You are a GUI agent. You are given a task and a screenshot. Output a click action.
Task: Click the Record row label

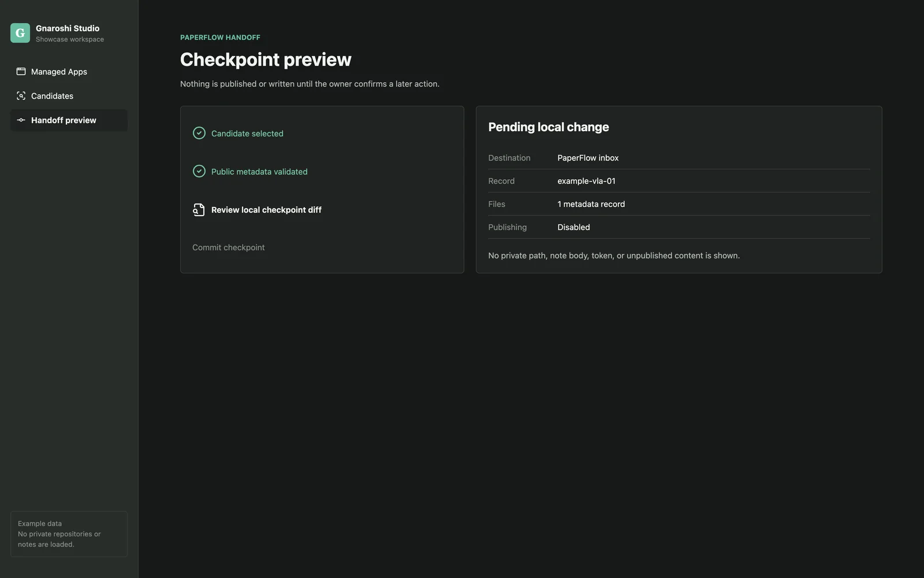point(501,181)
